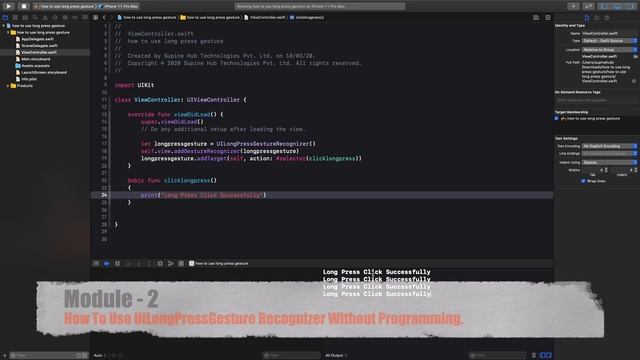Open the Project navigator tab
This screenshot has width=640, height=360.
[5, 18]
